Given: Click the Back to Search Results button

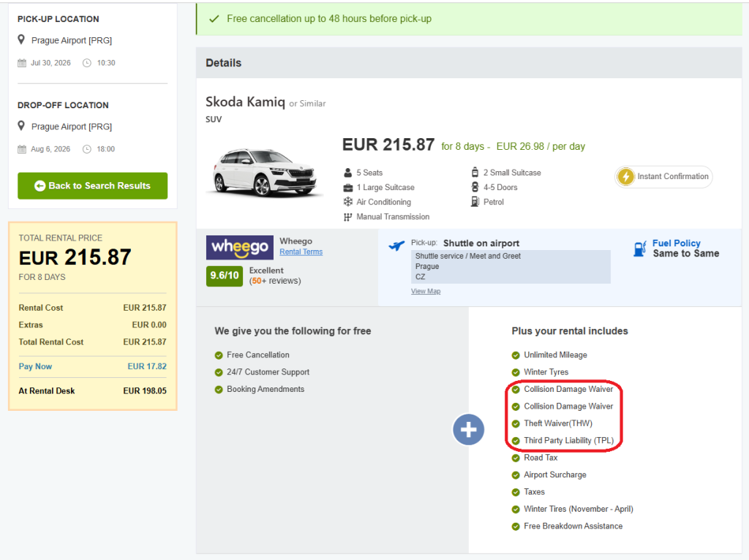Looking at the screenshot, I should 92,186.
